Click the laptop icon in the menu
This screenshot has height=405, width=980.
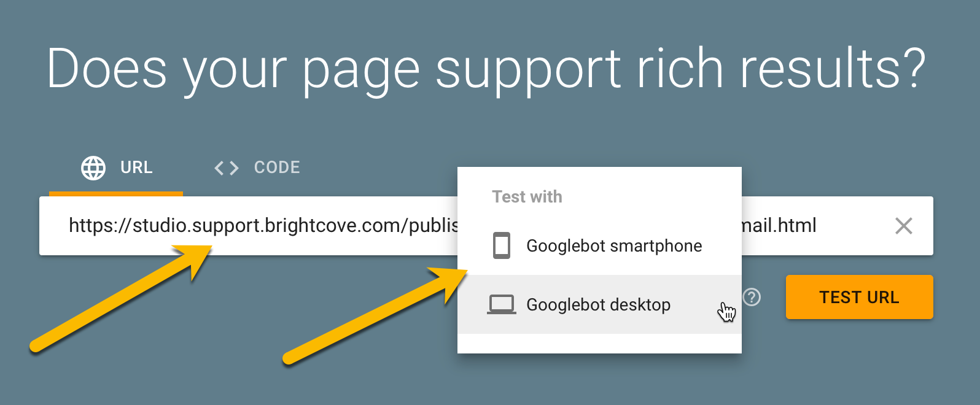click(502, 304)
